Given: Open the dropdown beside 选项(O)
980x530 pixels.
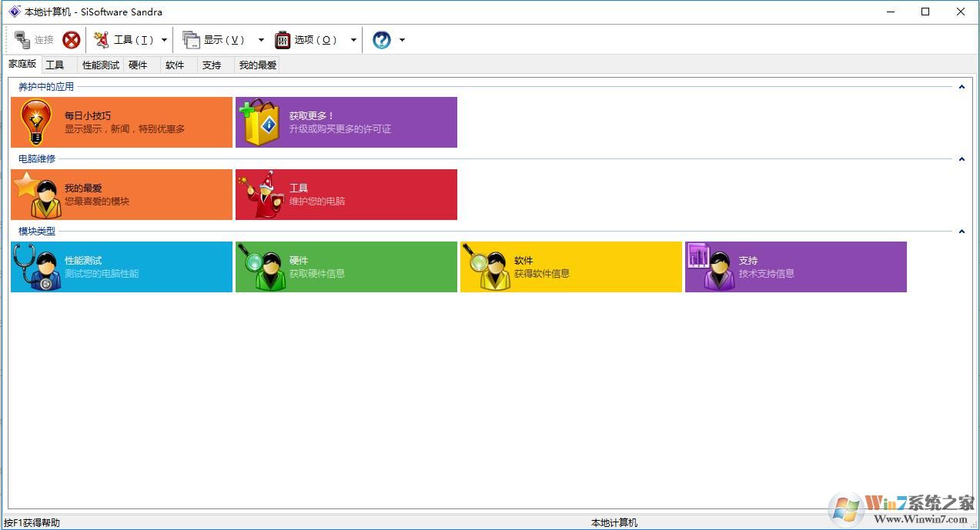Looking at the screenshot, I should point(353,39).
